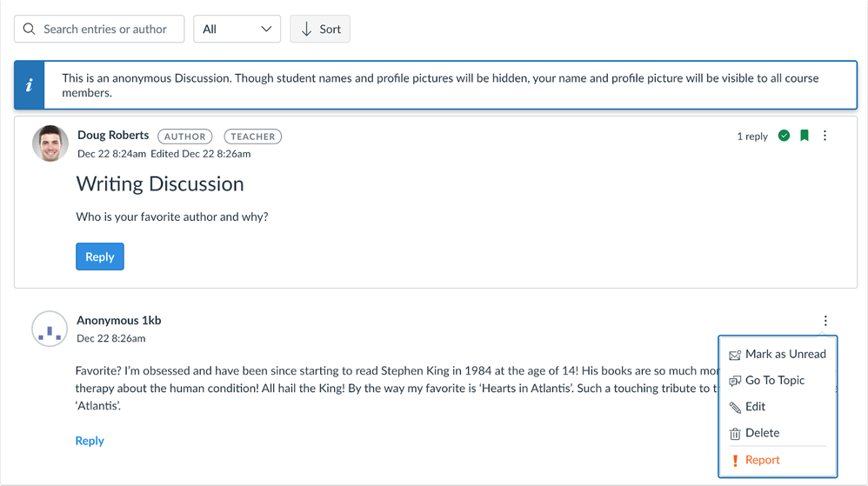Click Reply link under anonymous post

point(90,441)
